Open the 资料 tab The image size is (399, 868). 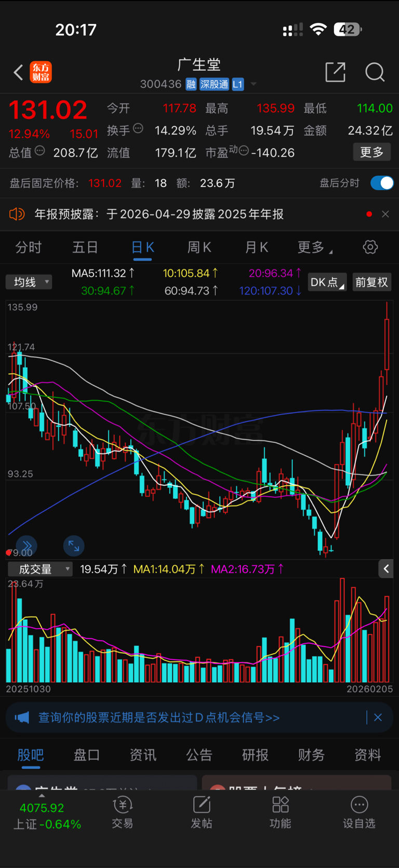click(x=367, y=755)
